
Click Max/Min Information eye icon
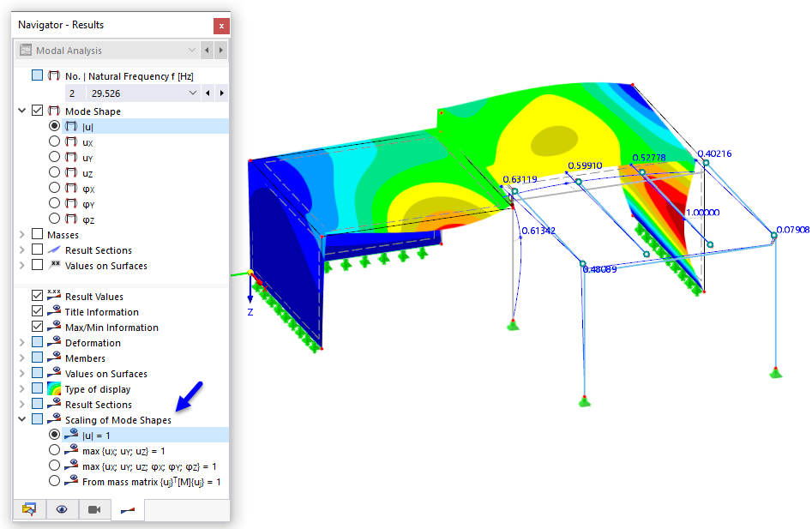coord(54,326)
